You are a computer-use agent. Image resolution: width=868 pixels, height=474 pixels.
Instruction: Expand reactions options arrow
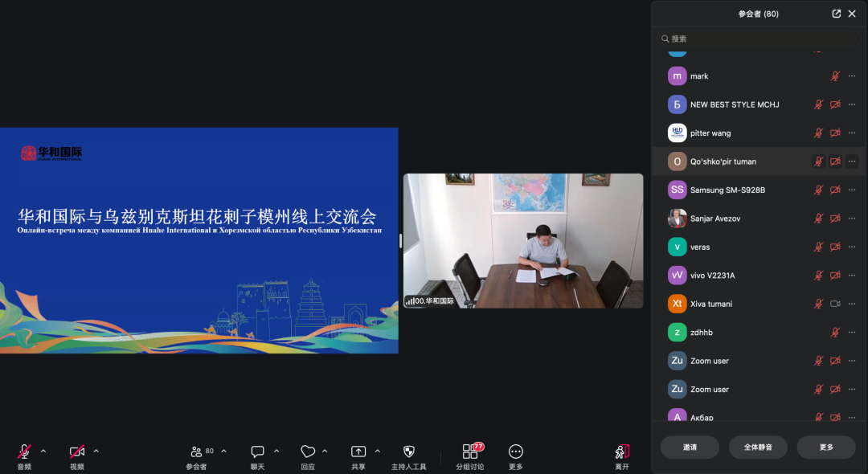click(325, 452)
